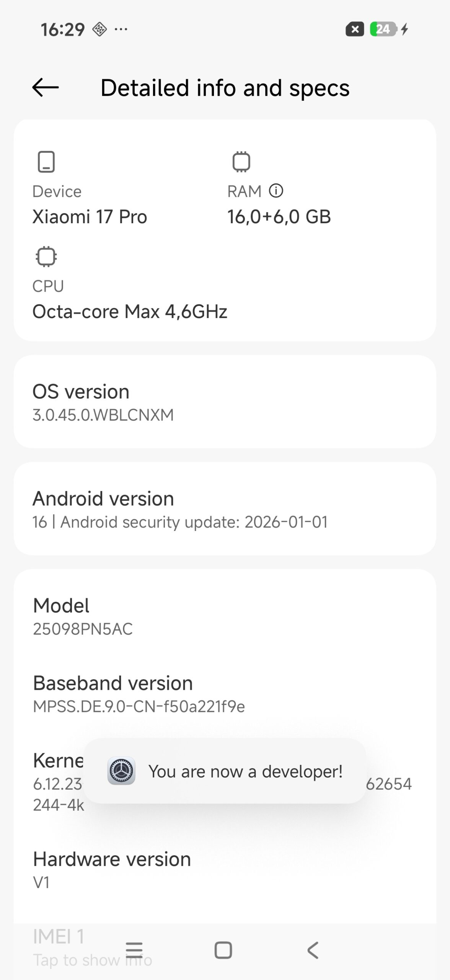The image size is (450, 980).
Task: Tap the OS version entry
Action: click(225, 402)
